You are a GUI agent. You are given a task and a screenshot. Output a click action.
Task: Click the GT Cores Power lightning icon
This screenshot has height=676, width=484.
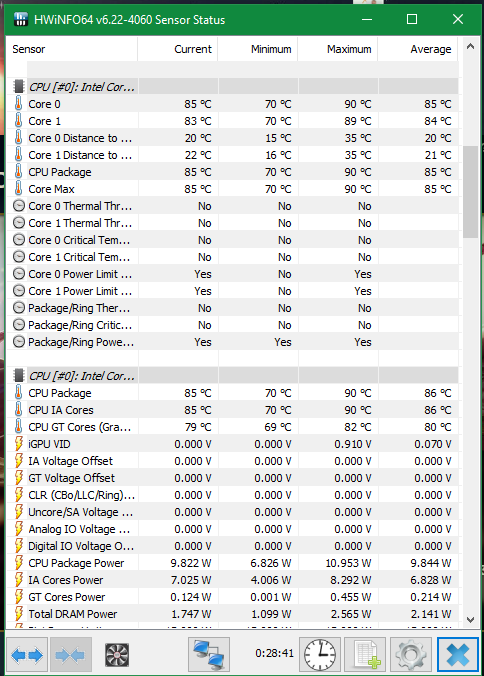[x=19, y=597]
